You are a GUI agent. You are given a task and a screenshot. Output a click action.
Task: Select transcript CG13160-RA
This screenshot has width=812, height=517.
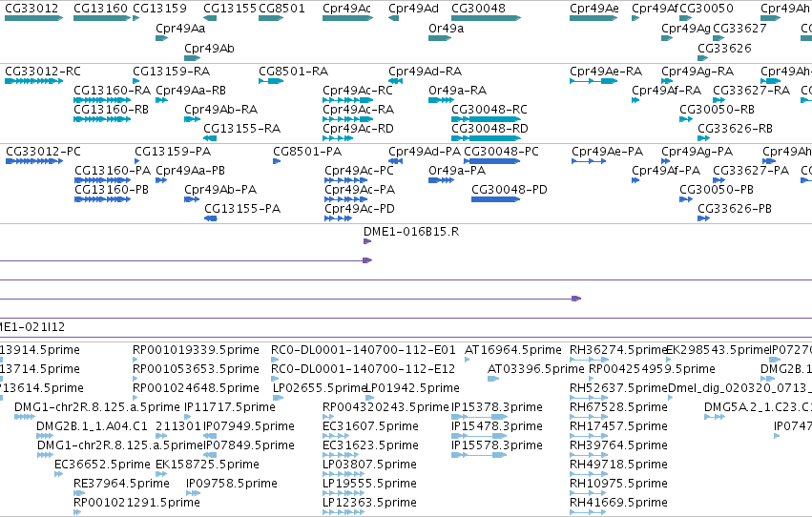tap(112, 91)
